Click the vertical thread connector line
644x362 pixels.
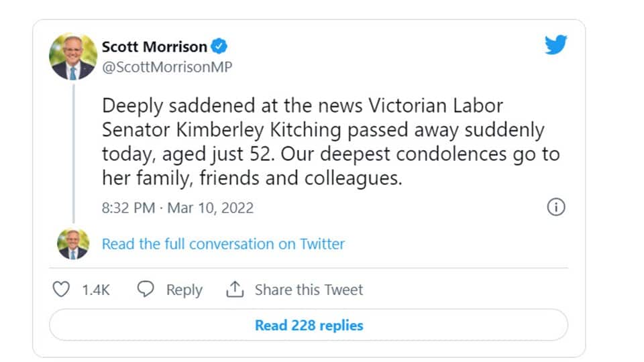click(74, 154)
